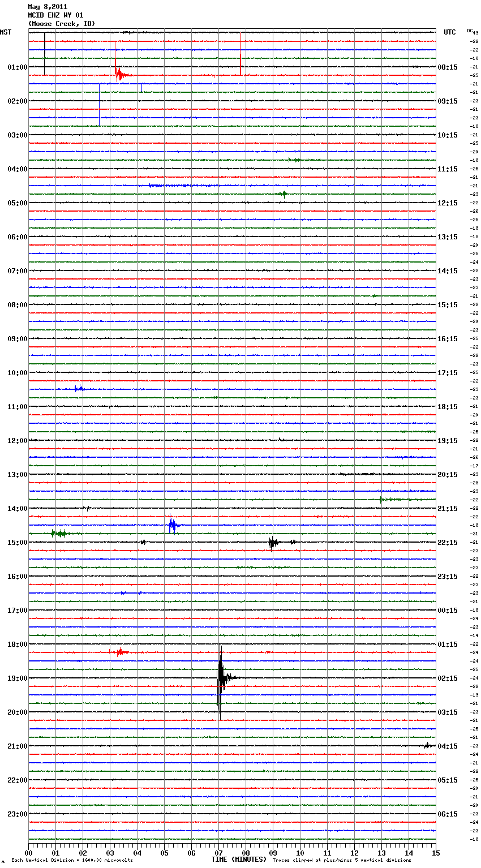Screen dimensions: 481x868
Task: Click the 09:00 MST time label
Action: coord(17,338)
